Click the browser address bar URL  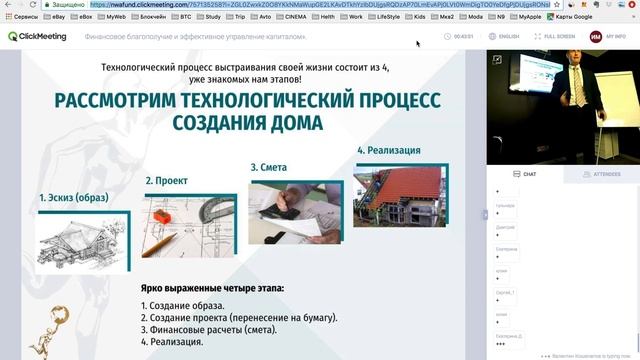coord(320,4)
